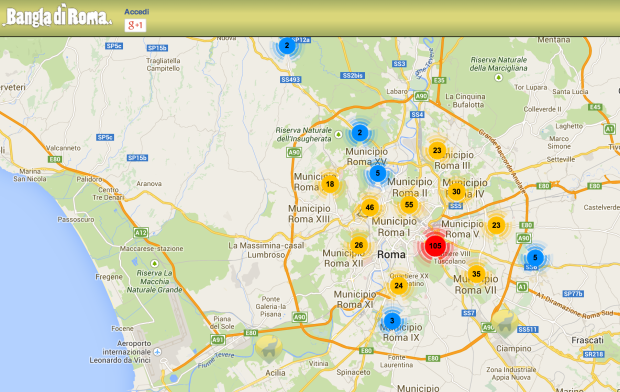This screenshot has height=392, width=620.
Task: Click the yellow 30 cluster marker
Action: (456, 192)
